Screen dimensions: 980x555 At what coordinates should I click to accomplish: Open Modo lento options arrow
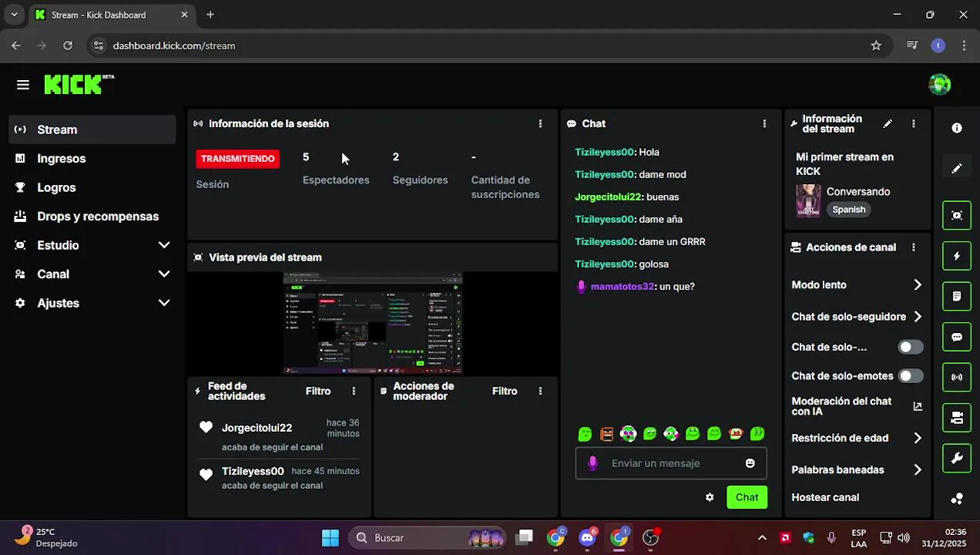tap(918, 285)
